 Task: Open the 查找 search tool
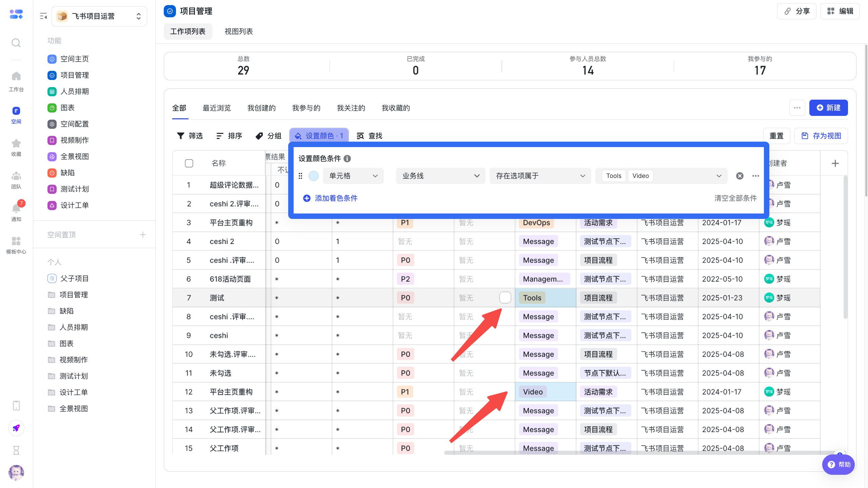pyautogui.click(x=370, y=136)
